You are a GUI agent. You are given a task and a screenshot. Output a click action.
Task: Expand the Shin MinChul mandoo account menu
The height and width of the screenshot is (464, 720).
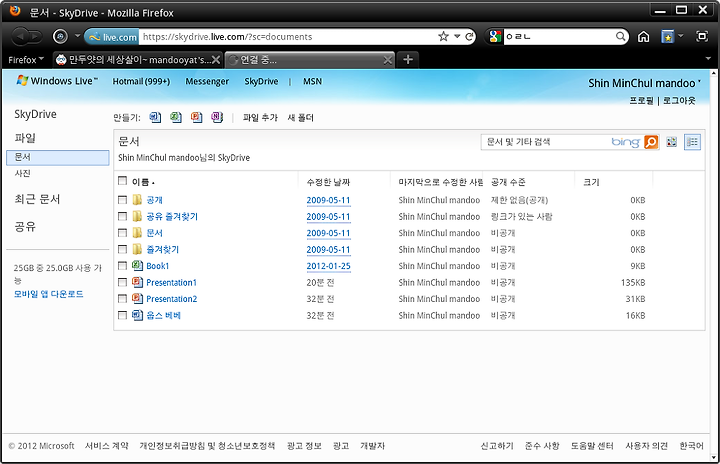[x=644, y=83]
